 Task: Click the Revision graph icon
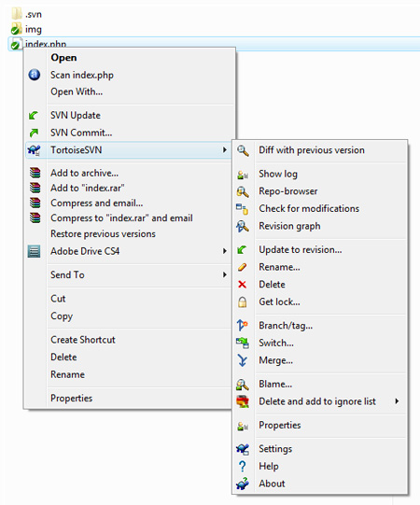(243, 226)
